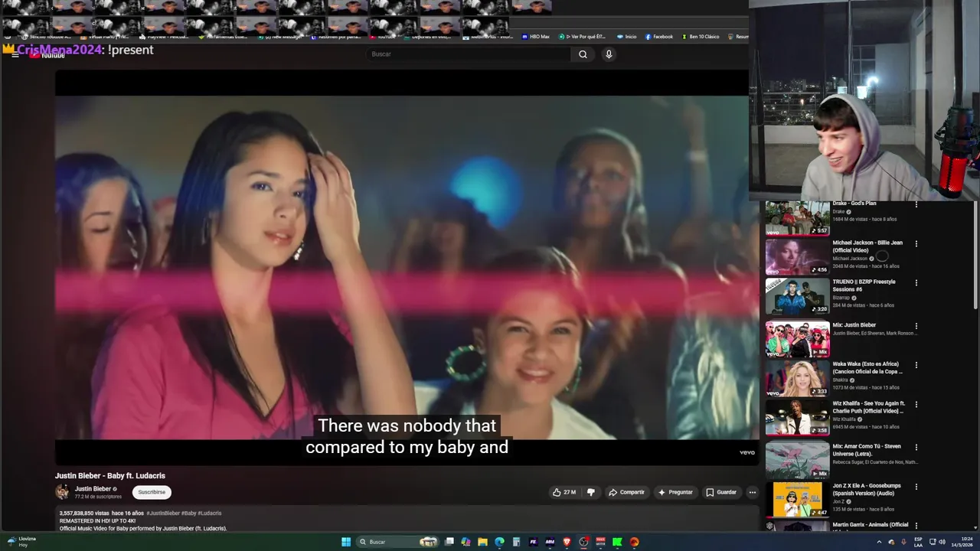Open File Explorer from the taskbar
The width and height of the screenshot is (980, 551).
point(482,542)
